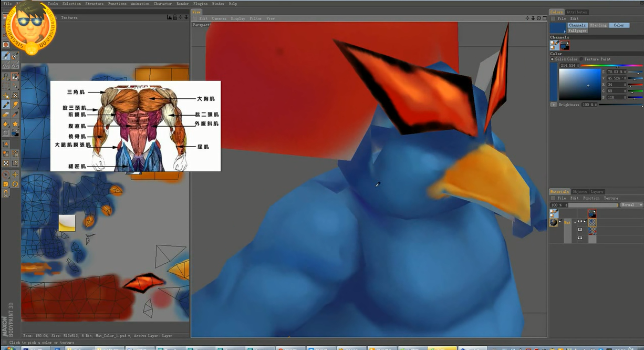Select the Texture Paint radio button
Viewport: 644px width, 350px height.
point(581,59)
